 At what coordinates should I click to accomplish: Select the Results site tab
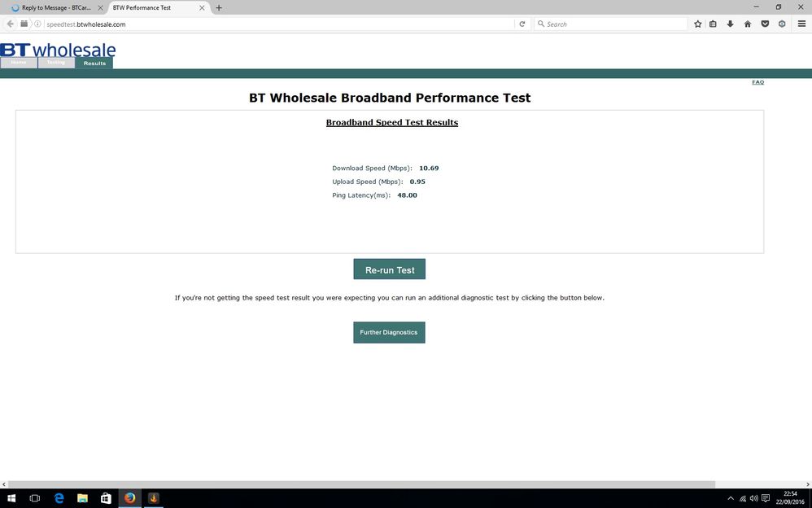94,63
